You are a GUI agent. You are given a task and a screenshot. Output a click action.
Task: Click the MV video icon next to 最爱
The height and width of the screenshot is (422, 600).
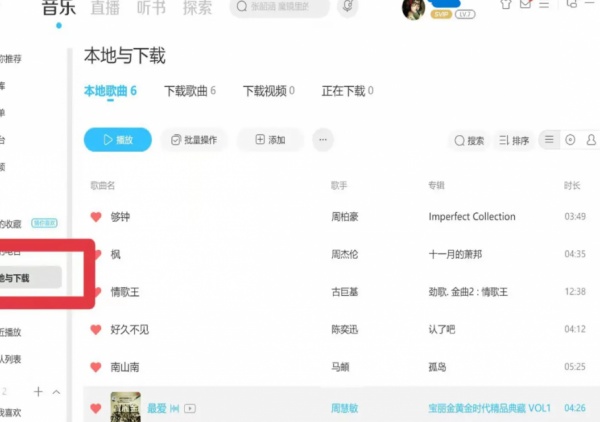coord(190,408)
